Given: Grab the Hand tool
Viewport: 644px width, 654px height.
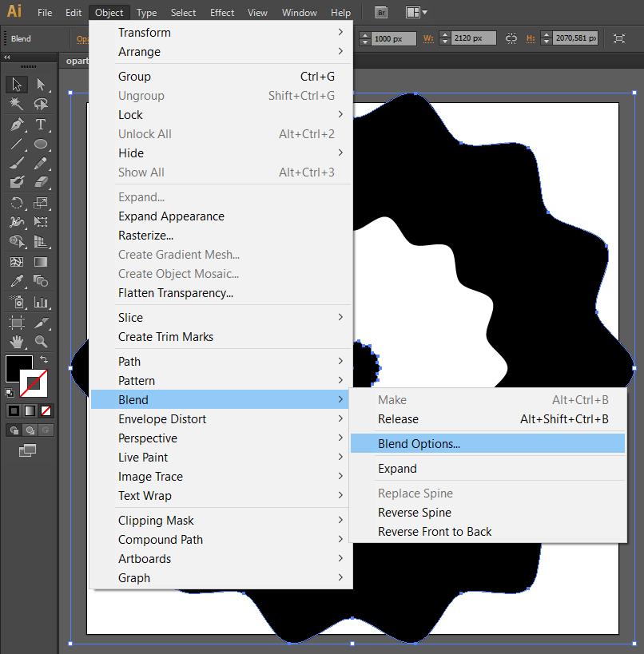Looking at the screenshot, I should 16,342.
